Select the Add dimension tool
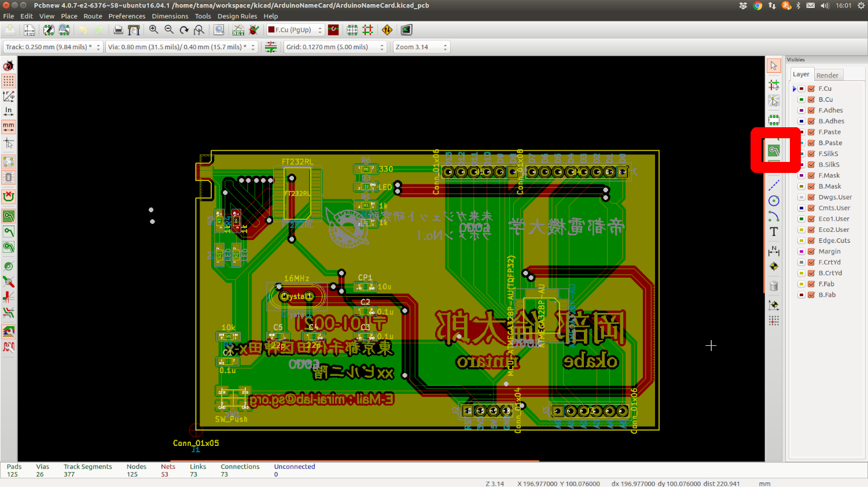The width and height of the screenshot is (868, 487). (774, 250)
